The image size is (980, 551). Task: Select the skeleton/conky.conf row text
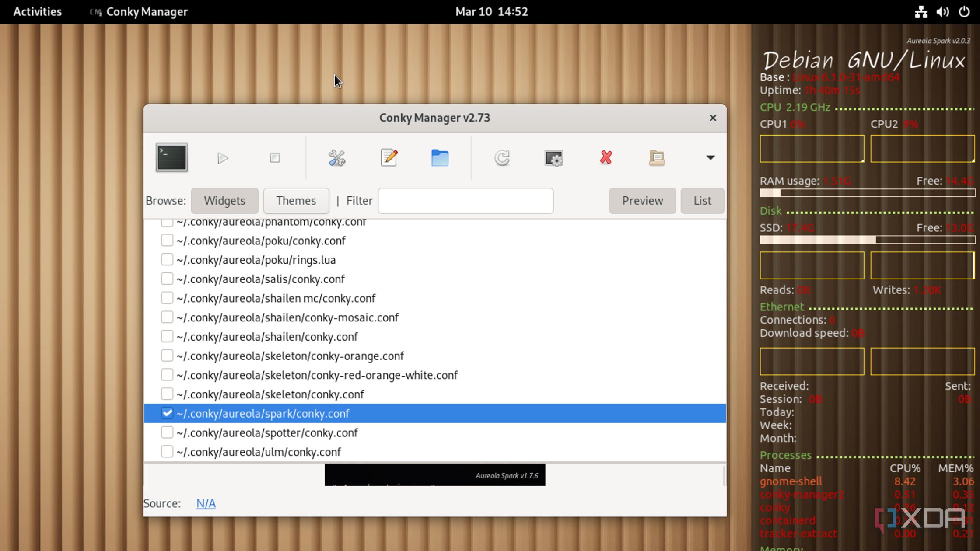(270, 394)
